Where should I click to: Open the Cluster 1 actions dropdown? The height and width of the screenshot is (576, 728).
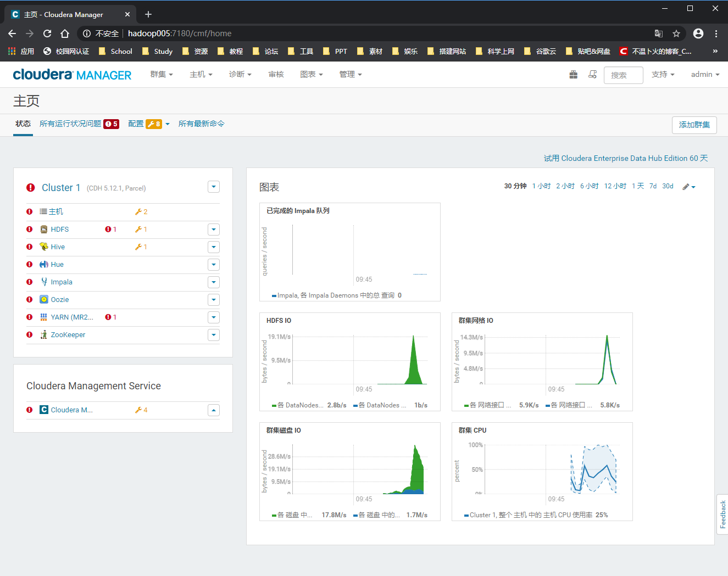coord(214,187)
